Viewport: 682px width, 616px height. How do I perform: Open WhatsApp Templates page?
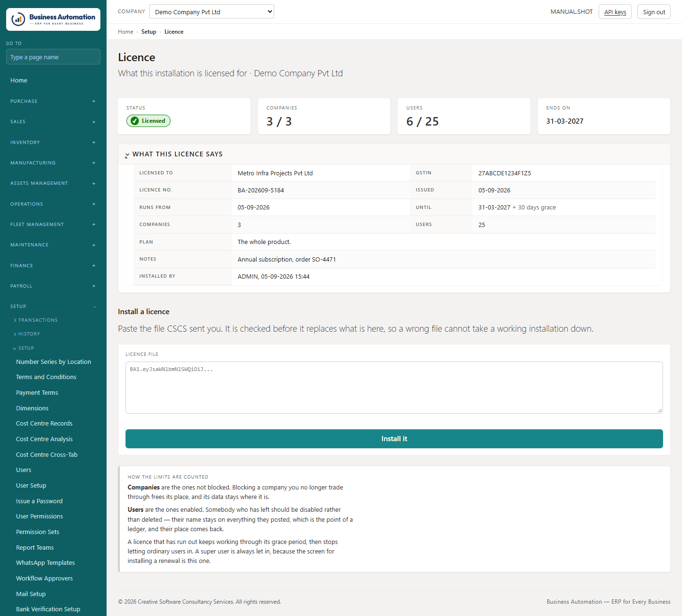[45, 563]
